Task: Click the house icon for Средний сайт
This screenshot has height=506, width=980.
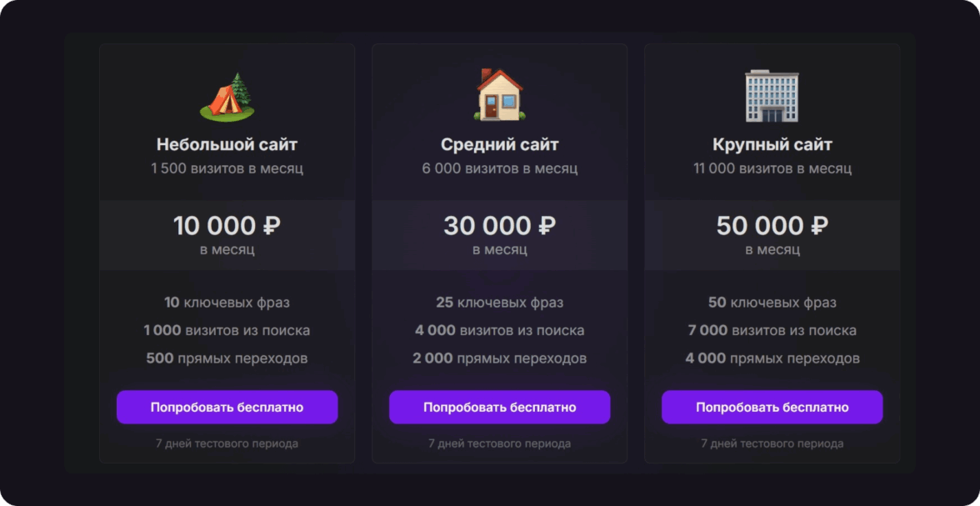Action: click(x=499, y=94)
